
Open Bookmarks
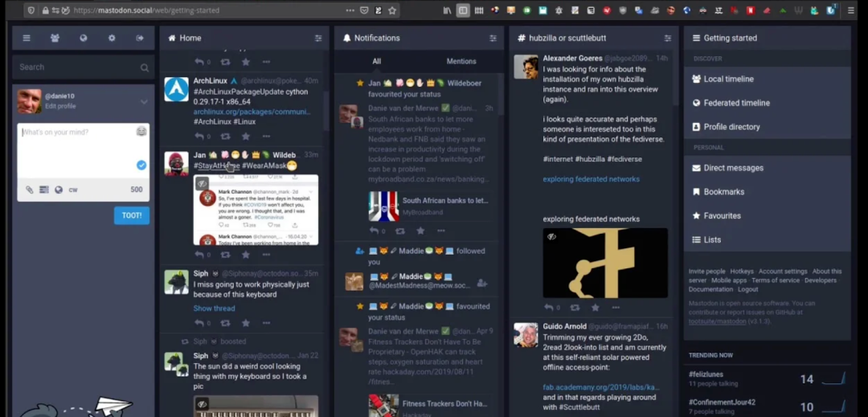coord(768,192)
